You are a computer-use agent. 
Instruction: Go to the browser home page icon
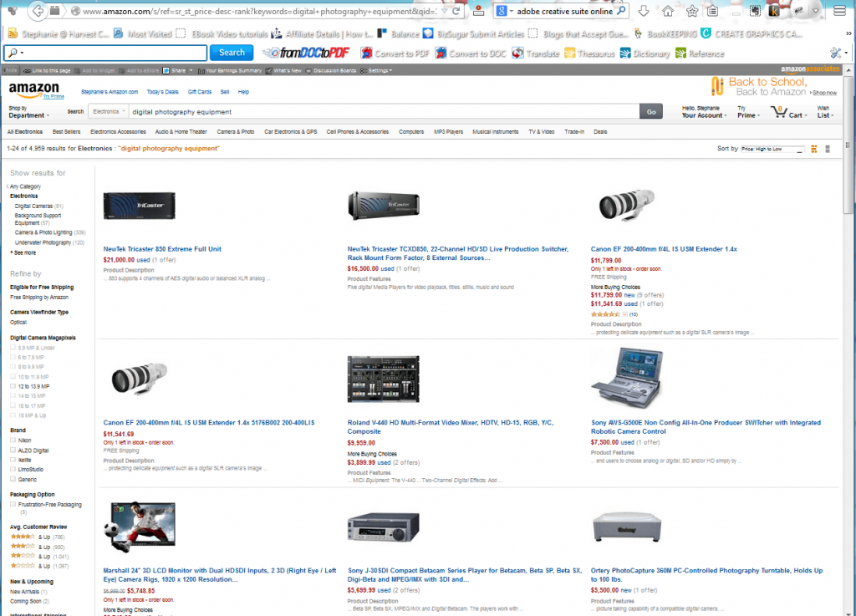point(668,11)
